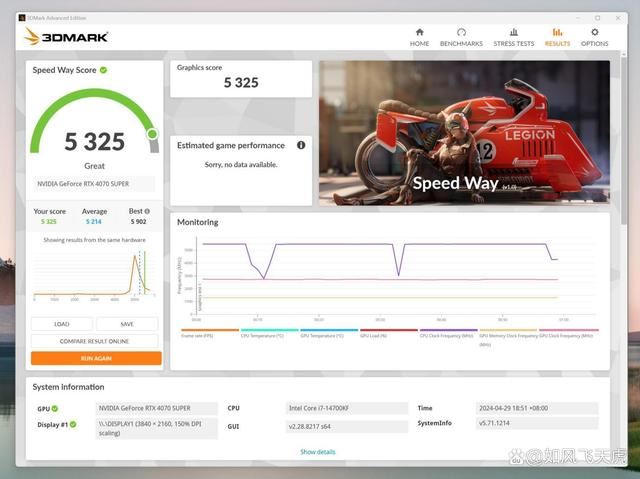640x479 pixels.
Task: Open the Stress Tests icon
Action: coord(513,32)
